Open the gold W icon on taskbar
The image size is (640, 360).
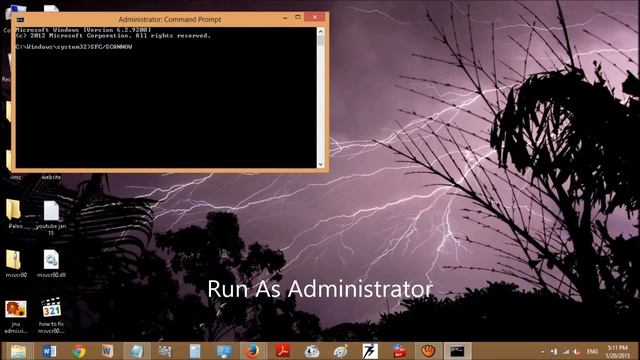pos(107,351)
